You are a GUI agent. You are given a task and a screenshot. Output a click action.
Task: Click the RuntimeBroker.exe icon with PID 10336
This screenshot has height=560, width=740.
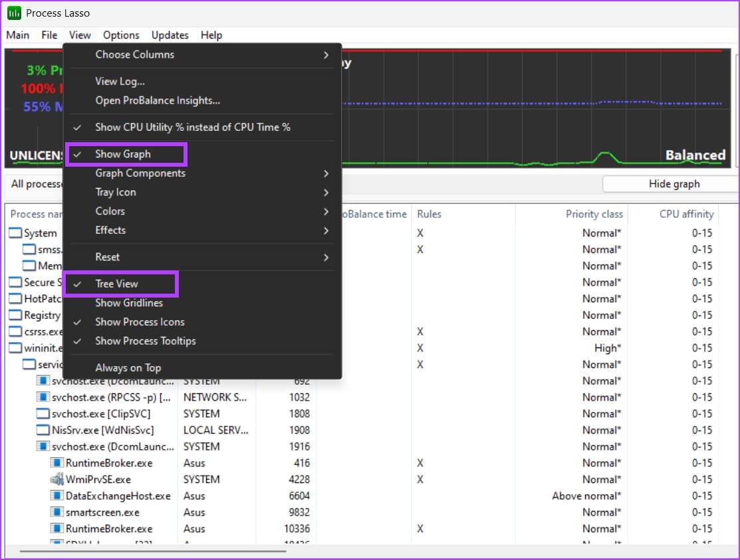(57, 528)
